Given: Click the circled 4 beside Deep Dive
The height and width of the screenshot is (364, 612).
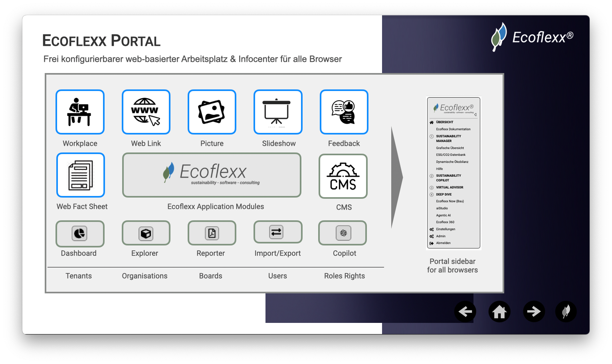Looking at the screenshot, I should [x=432, y=195].
